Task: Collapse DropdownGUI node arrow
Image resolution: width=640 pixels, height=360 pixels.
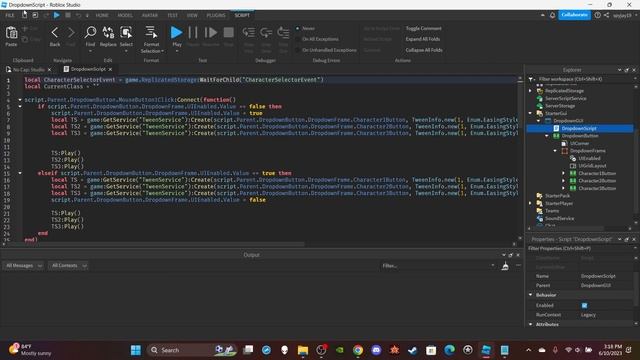Action: tap(539, 121)
